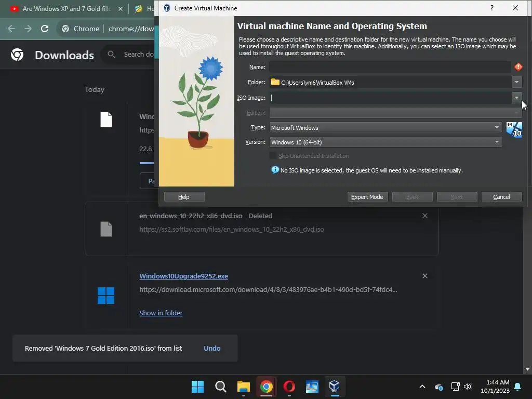Click the Help button in the dialog

coord(184,197)
